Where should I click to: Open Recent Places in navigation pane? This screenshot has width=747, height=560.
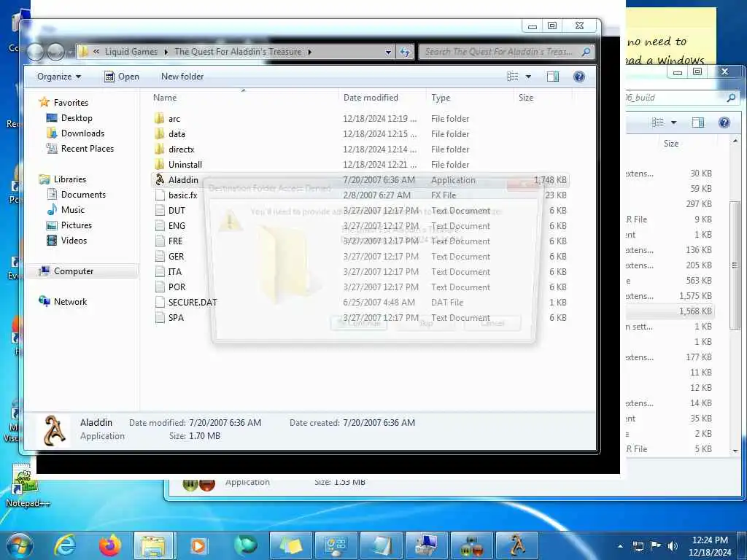coord(88,148)
